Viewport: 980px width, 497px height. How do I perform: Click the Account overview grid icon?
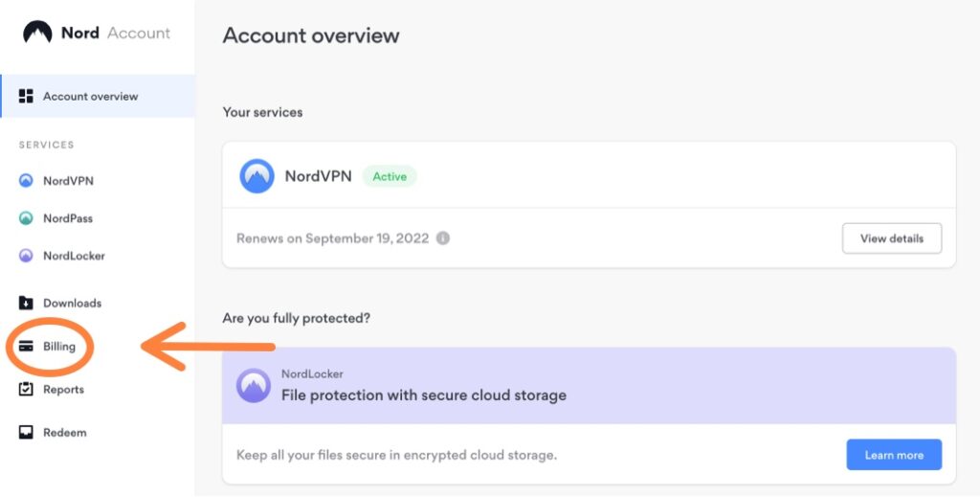26,96
